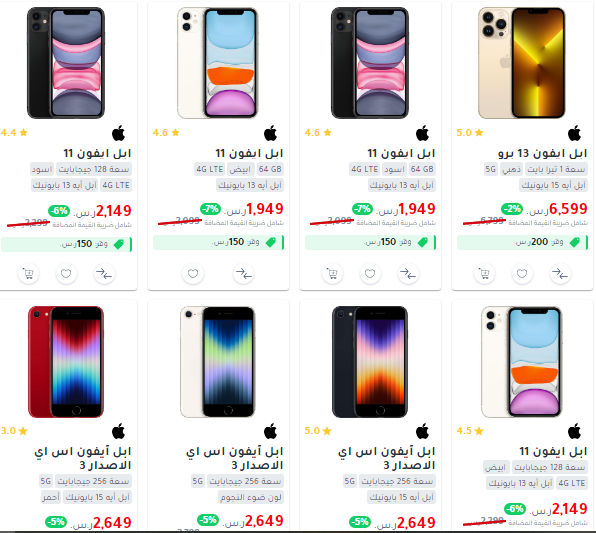596x533 pixels.
Task: Add black iPhone 11 64GB to cart
Action: click(x=333, y=273)
